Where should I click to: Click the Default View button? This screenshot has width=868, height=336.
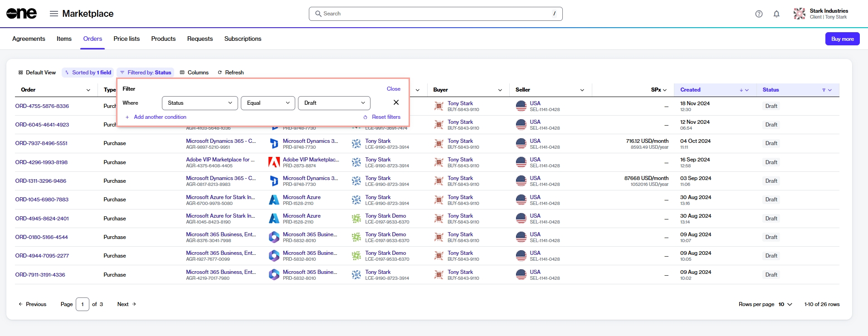pyautogui.click(x=37, y=73)
